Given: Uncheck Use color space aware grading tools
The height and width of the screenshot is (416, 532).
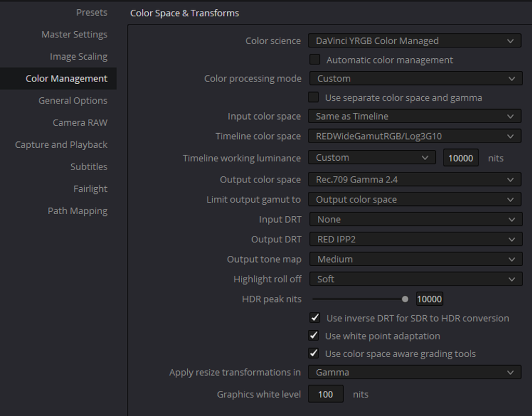Looking at the screenshot, I should coord(313,354).
